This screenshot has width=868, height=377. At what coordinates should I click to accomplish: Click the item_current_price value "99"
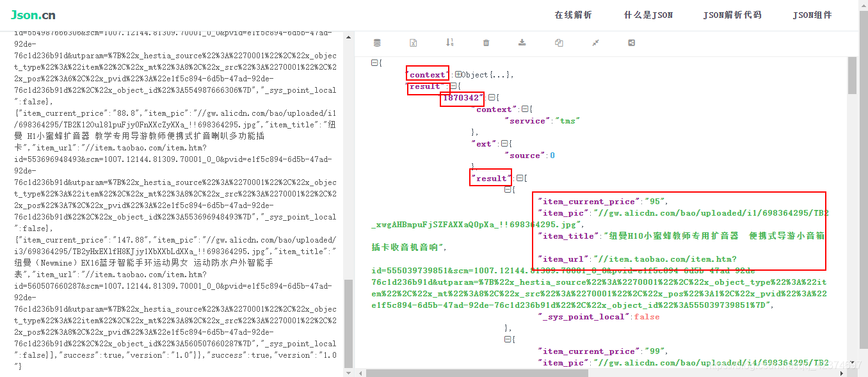(654, 351)
